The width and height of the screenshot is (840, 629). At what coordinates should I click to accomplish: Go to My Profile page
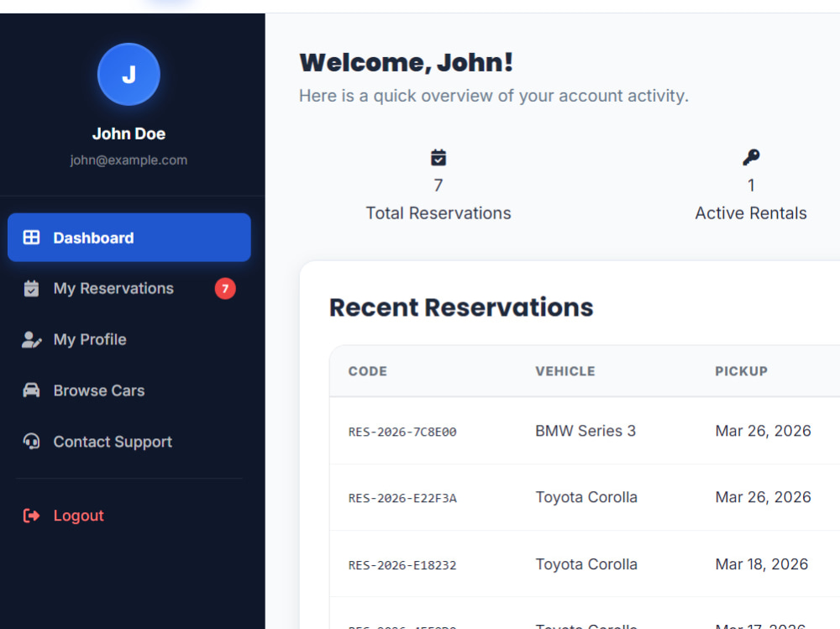[x=129, y=339]
